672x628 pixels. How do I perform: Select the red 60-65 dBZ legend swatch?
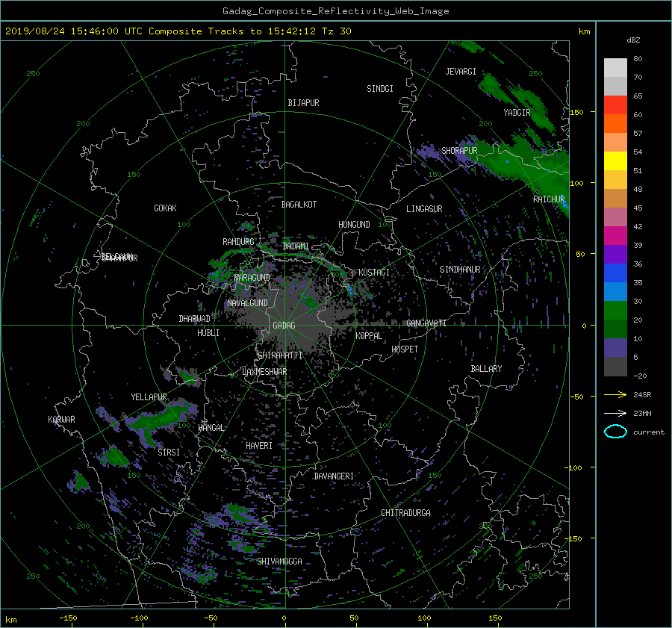(615, 105)
